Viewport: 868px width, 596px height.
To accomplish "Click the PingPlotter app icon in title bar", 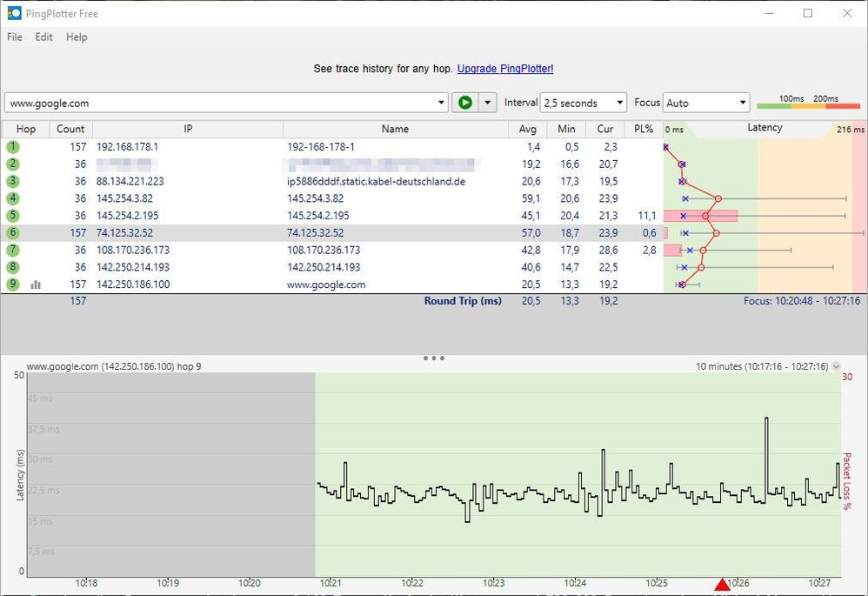I will point(14,13).
